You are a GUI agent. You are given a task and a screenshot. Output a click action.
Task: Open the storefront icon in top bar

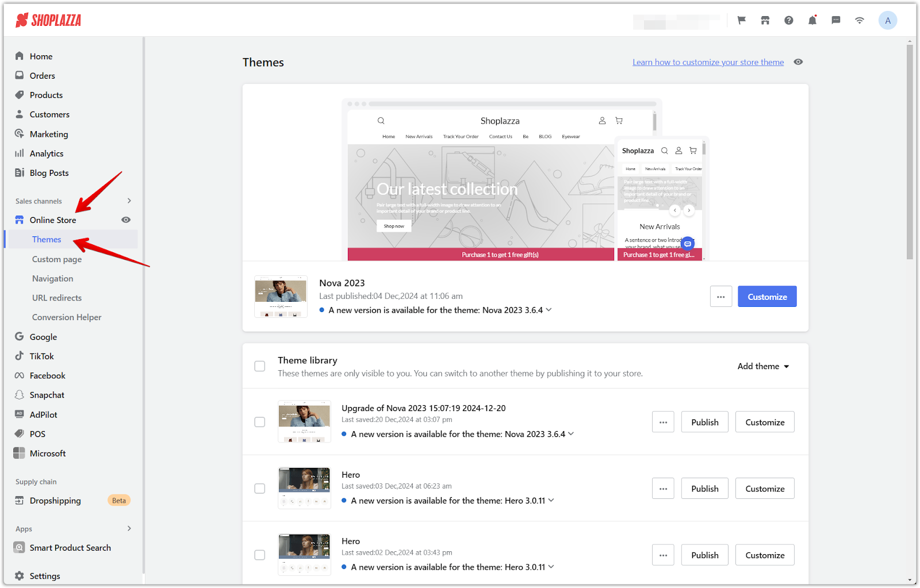765,20
